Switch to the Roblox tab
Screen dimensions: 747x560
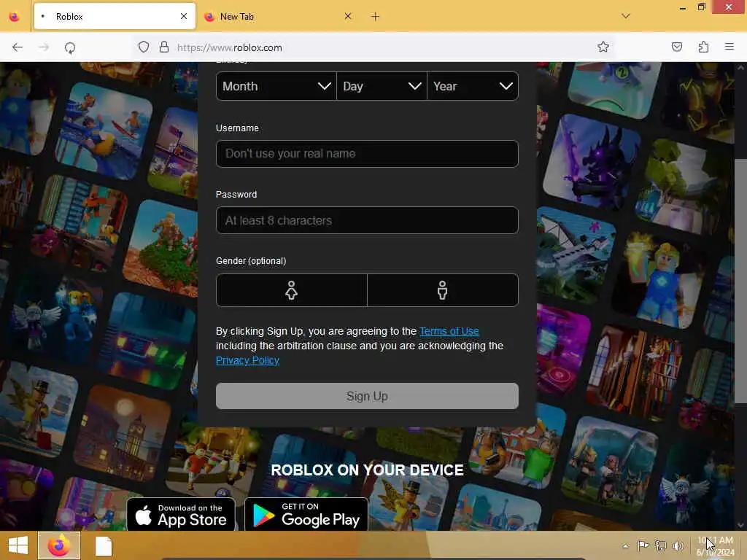[115, 17]
